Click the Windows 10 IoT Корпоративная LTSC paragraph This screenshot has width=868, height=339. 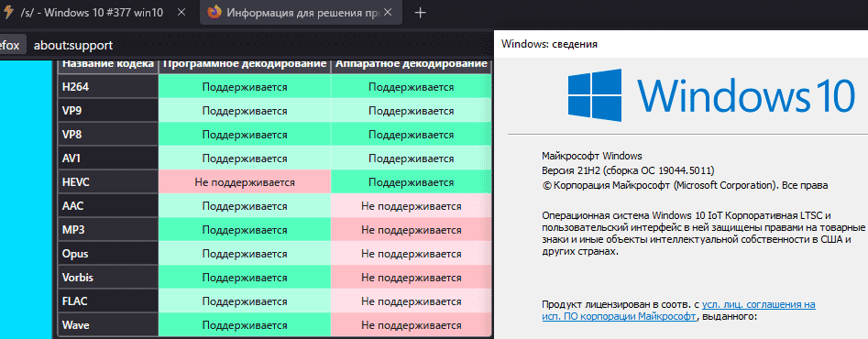coord(704,233)
